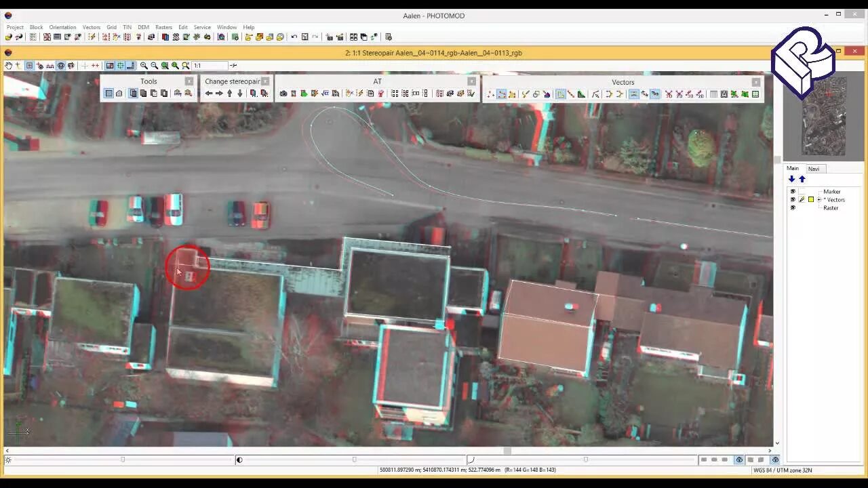Click fit-to-window zoom icon
Image resolution: width=868 pixels, height=488 pixels.
(165, 66)
